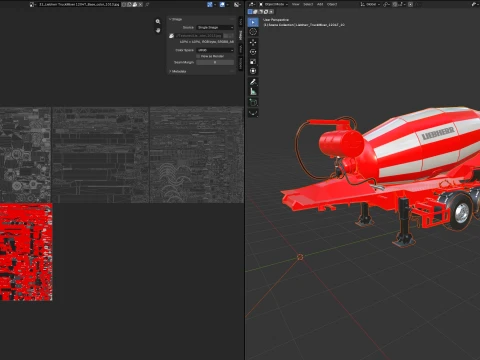Activate the 3D Cursor tool
The image size is (480, 360).
[x=253, y=32]
